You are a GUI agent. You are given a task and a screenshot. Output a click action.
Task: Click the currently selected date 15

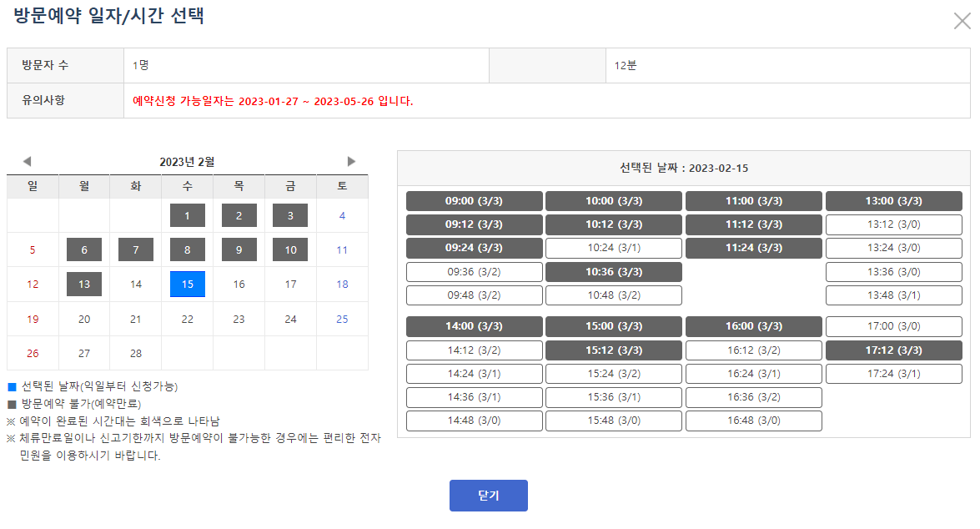pyautogui.click(x=187, y=283)
